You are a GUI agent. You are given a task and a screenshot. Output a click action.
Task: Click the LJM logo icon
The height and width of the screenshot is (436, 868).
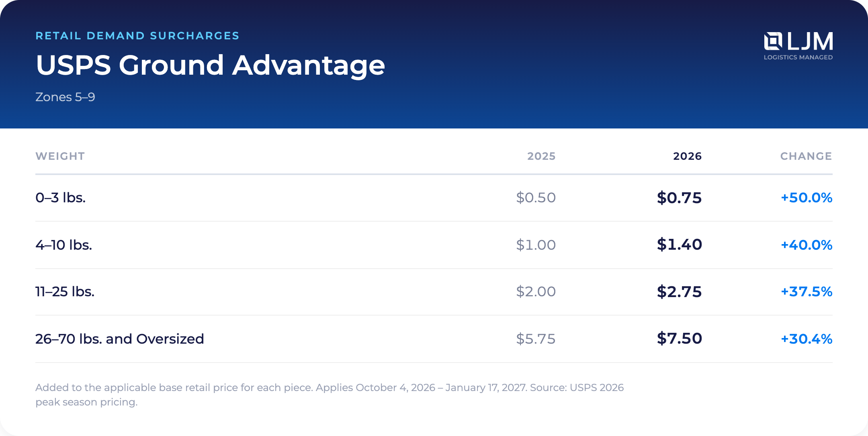pos(773,41)
